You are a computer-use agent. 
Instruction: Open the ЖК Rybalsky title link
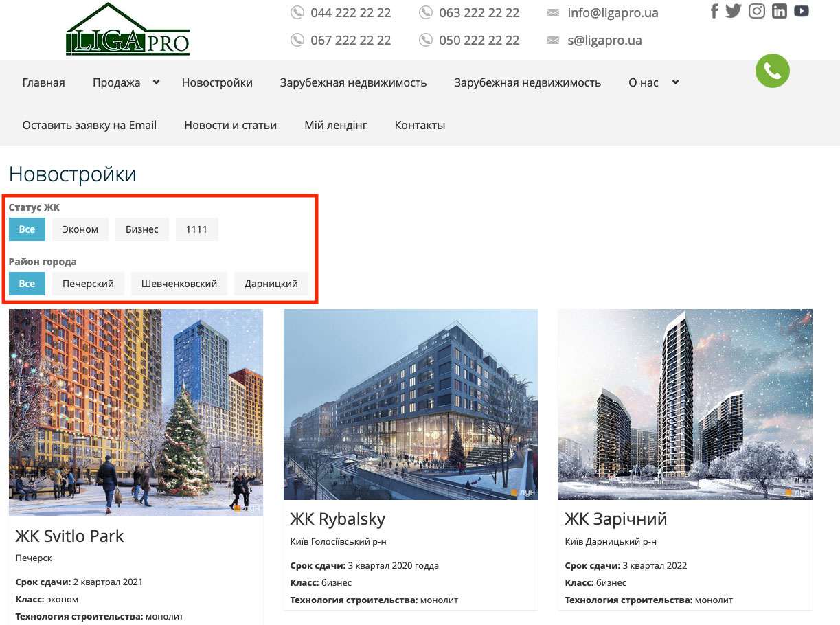coord(337,519)
